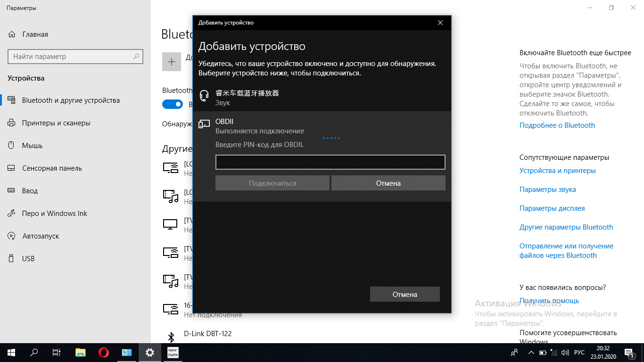Click Отмена next to the Подключиться button
The height and width of the screenshot is (362, 644).
(x=388, y=183)
